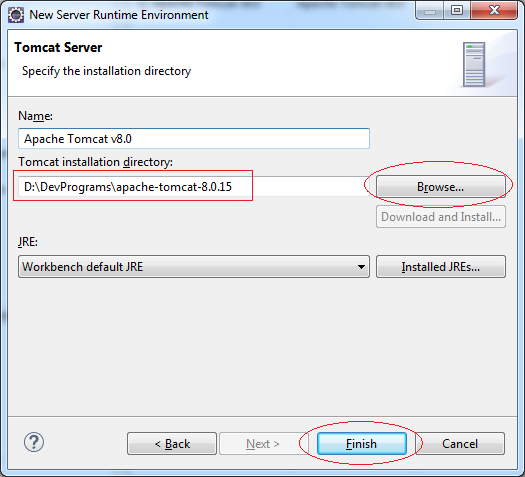Viewport: 525px width, 477px height.
Task: Open the Installed JREs settings
Action: [x=441, y=267]
